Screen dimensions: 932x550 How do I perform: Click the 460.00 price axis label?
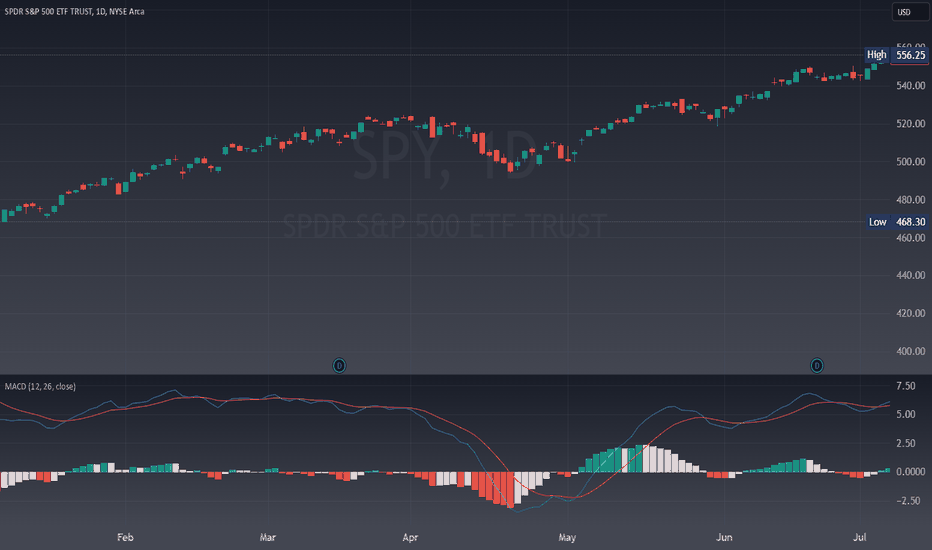click(x=911, y=238)
